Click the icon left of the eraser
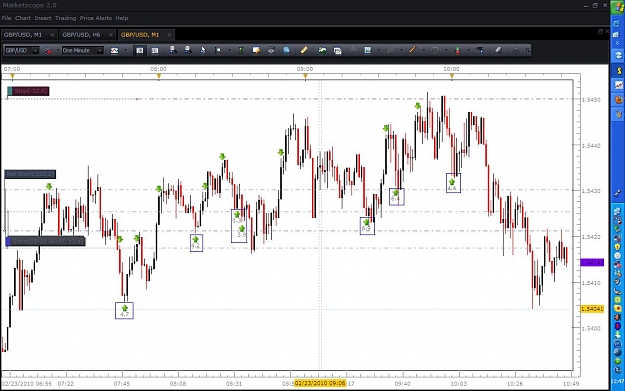Screen dimensions: 625x391 (x=480, y=50)
